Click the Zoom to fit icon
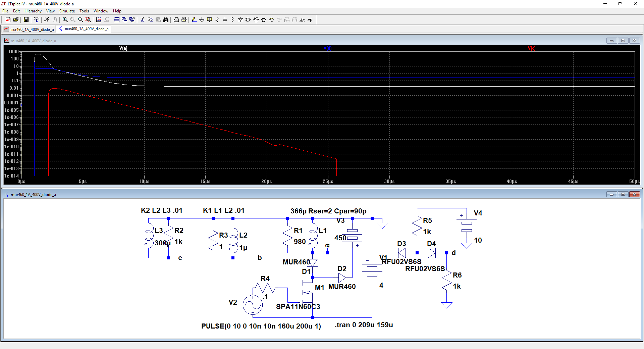This screenshot has width=644, height=349. click(x=88, y=20)
